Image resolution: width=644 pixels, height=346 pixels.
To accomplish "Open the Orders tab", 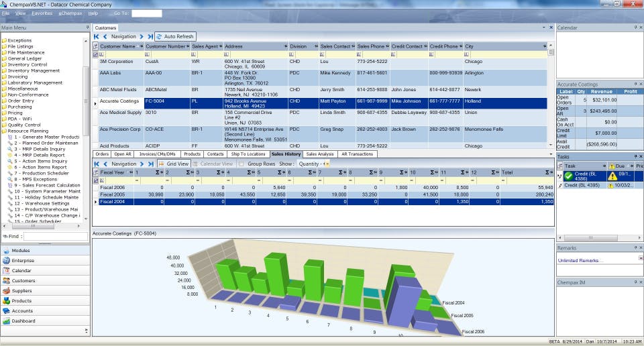I will point(102,154).
